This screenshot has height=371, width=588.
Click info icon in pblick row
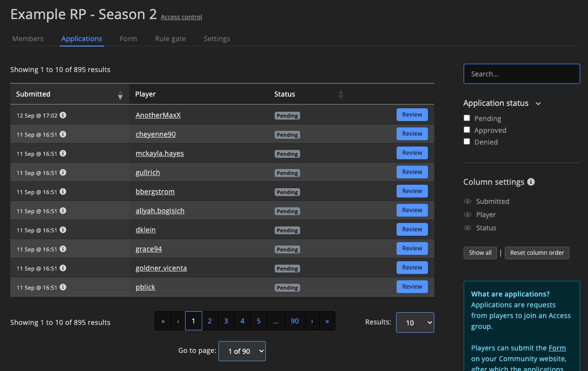(x=63, y=287)
